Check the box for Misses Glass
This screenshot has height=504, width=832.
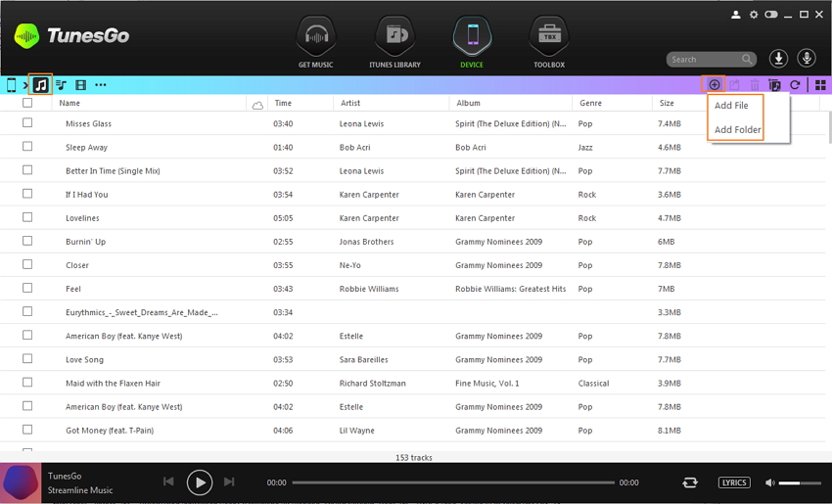tap(27, 123)
